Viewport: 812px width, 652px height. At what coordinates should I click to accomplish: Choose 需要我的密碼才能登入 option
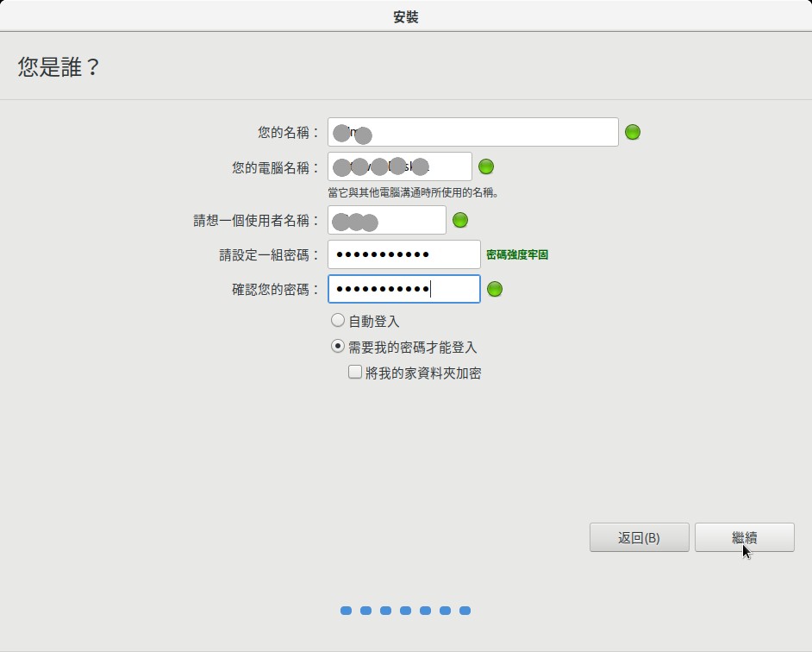coord(338,347)
